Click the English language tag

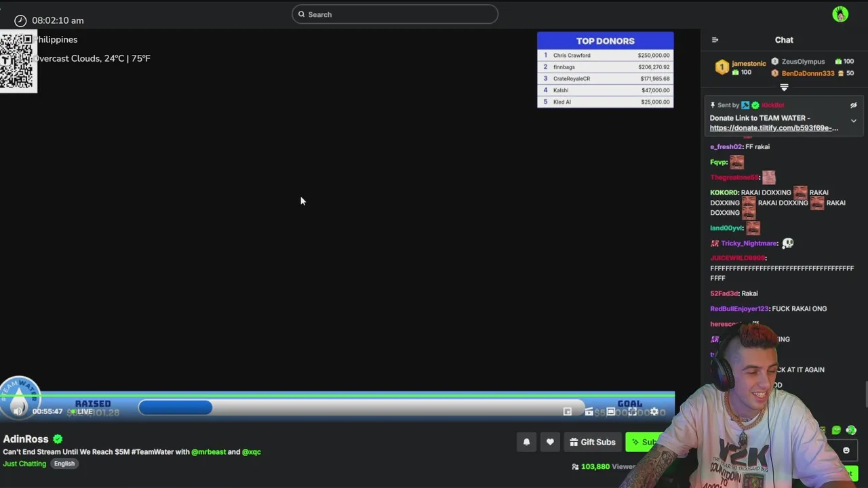[64, 464]
